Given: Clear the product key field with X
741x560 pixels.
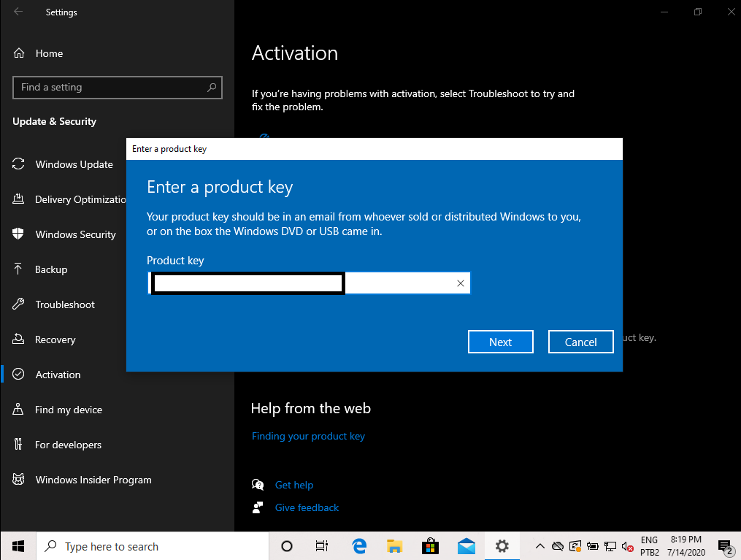Looking at the screenshot, I should coord(460,283).
